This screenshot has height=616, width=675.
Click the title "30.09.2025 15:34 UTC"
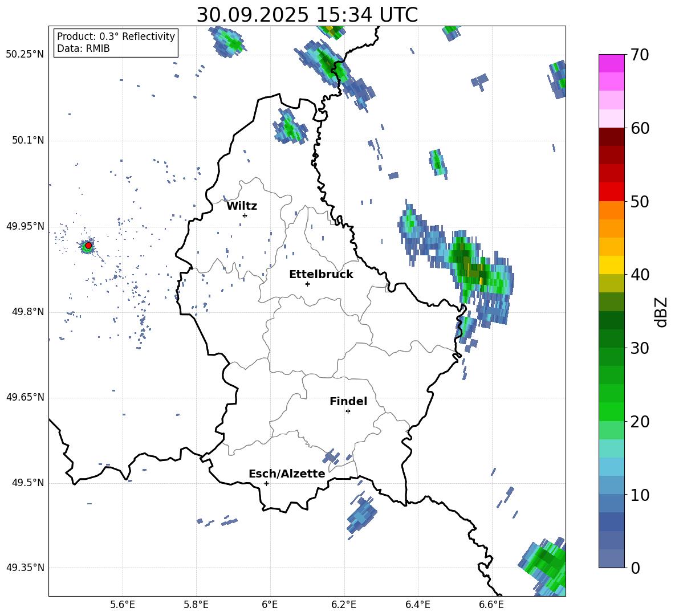(307, 15)
